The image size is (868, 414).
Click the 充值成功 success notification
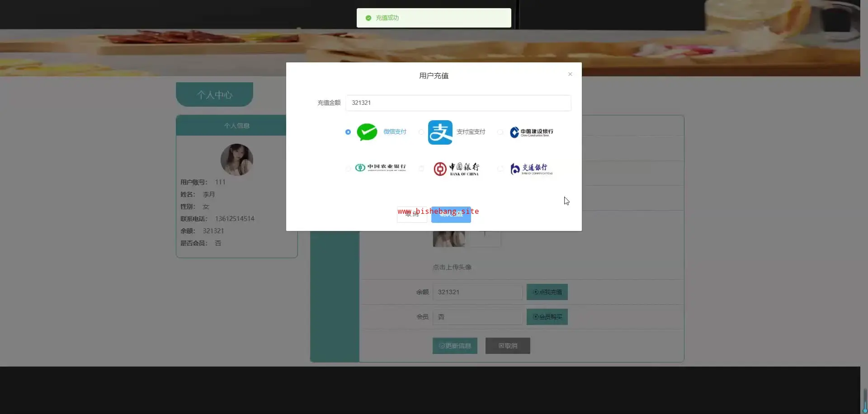tap(434, 18)
